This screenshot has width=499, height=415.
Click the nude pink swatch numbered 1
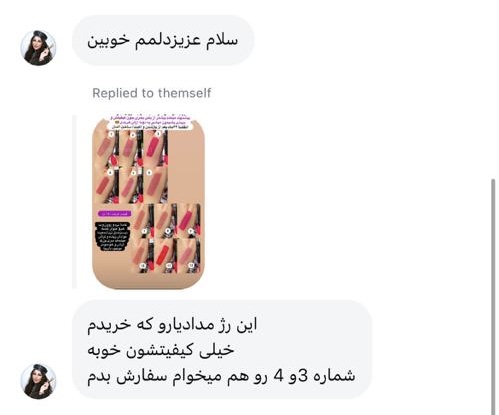[106, 148]
